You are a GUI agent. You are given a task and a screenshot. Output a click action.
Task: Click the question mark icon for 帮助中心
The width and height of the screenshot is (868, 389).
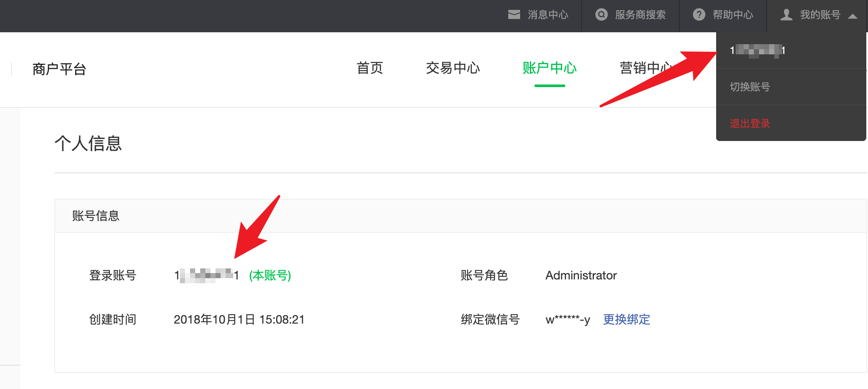(699, 15)
